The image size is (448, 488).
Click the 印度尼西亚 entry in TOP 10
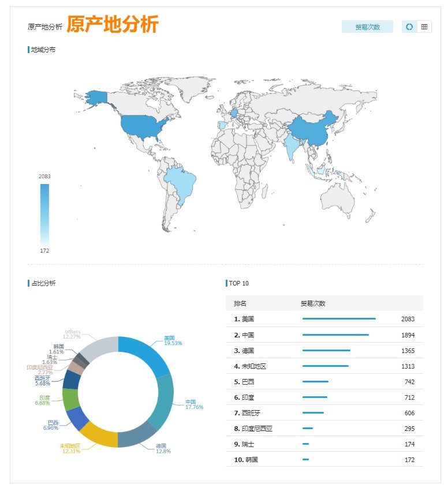[x=324, y=428]
